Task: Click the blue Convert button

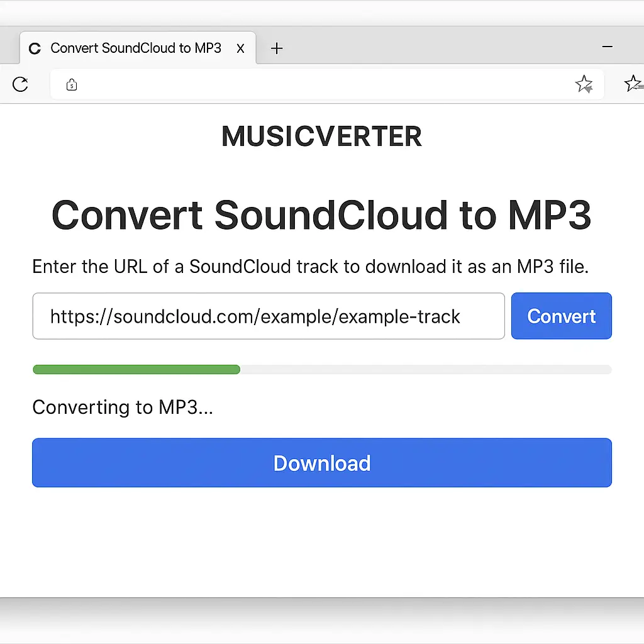Action: (x=562, y=316)
